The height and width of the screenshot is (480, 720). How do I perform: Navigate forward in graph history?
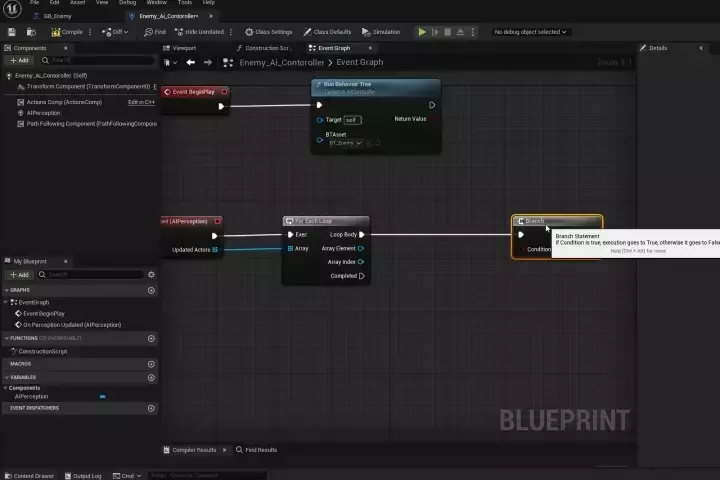[208, 62]
